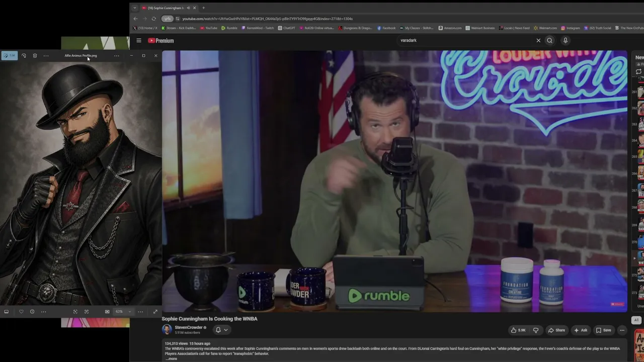Open the filmstrip view in Photos viewer

point(6,312)
